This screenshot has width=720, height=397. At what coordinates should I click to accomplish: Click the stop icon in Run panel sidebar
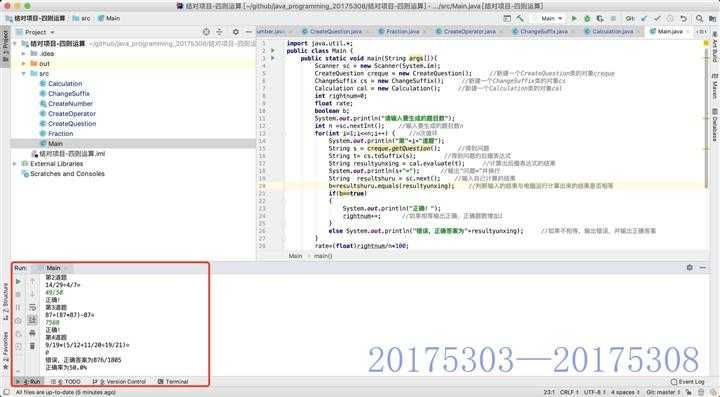click(18, 294)
